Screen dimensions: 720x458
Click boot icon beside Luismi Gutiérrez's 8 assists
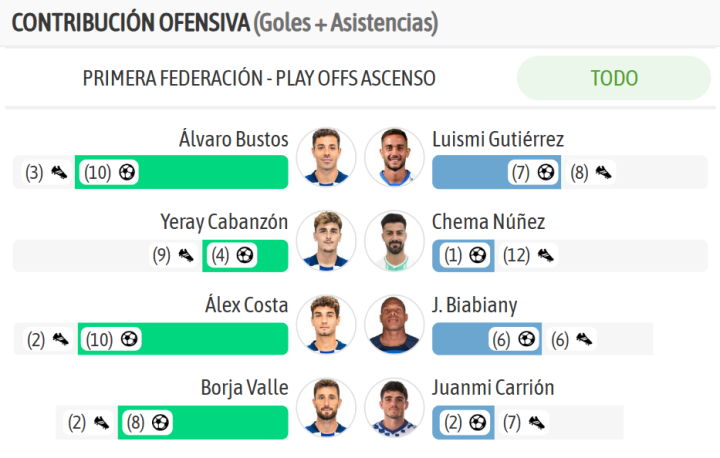603,173
